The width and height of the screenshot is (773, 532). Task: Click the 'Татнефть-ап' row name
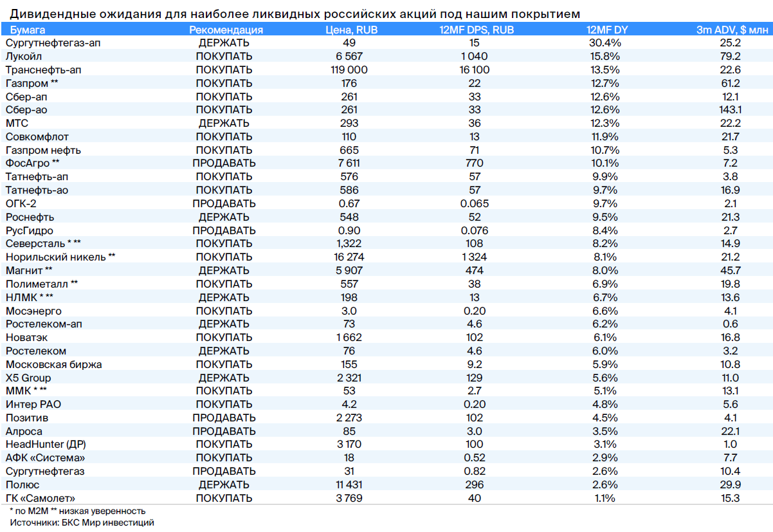pyautogui.click(x=37, y=177)
